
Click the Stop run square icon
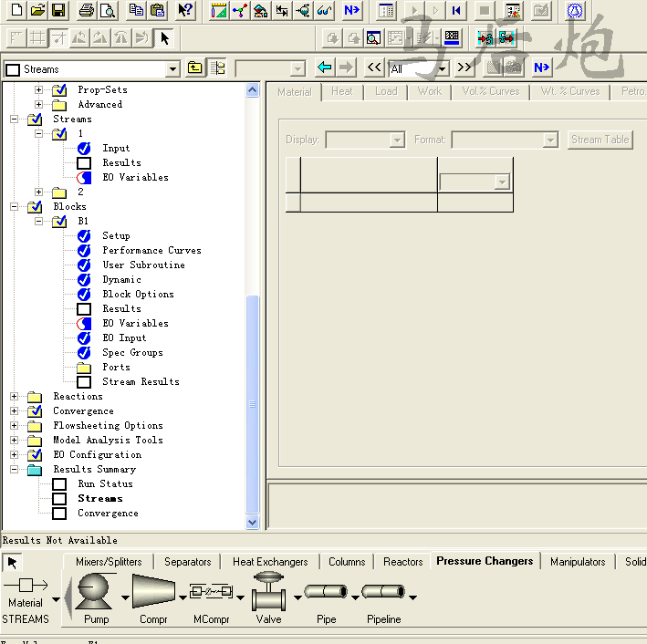(485, 10)
